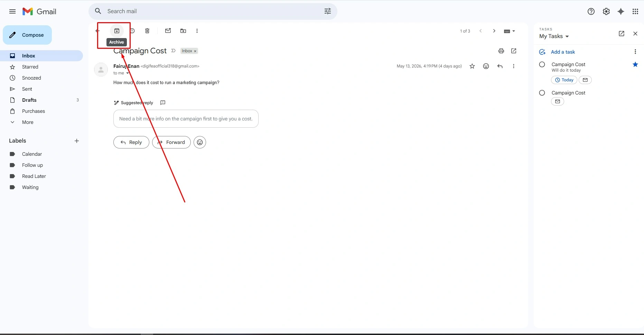
Task: Go to older conversation arrow
Action: pyautogui.click(x=494, y=31)
